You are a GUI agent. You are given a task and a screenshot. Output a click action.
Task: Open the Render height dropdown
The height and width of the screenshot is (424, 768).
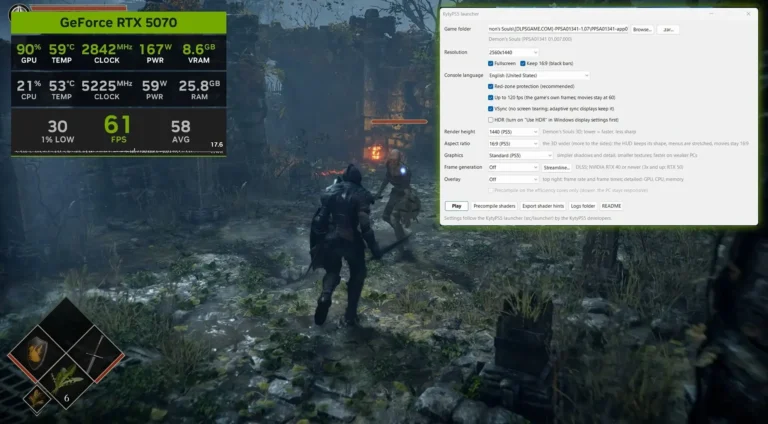513,132
